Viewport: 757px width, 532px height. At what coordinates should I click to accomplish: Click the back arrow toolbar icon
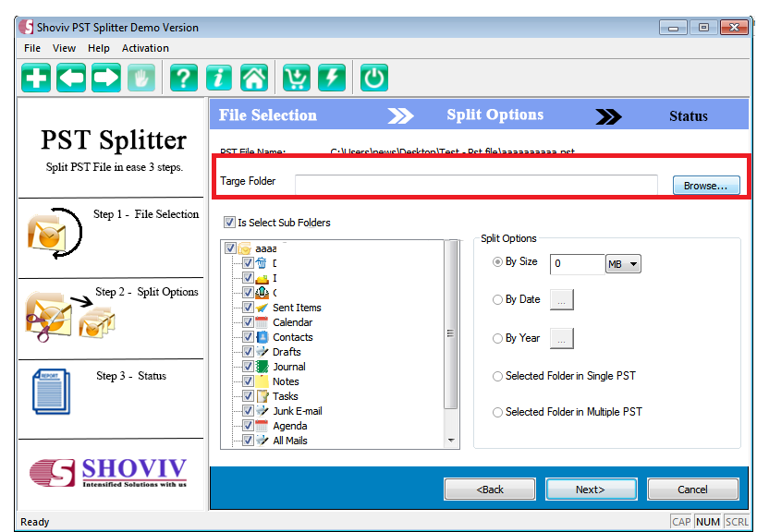71,78
